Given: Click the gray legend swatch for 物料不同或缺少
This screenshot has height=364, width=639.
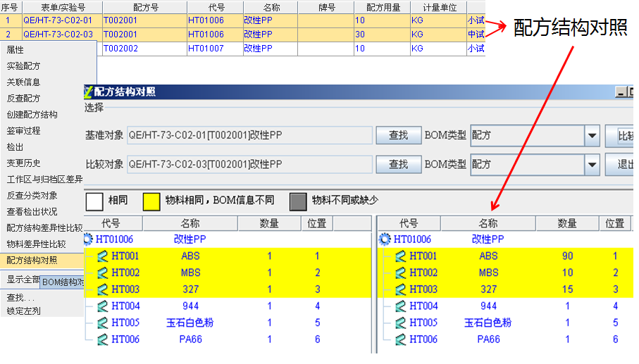Looking at the screenshot, I should tap(299, 201).
